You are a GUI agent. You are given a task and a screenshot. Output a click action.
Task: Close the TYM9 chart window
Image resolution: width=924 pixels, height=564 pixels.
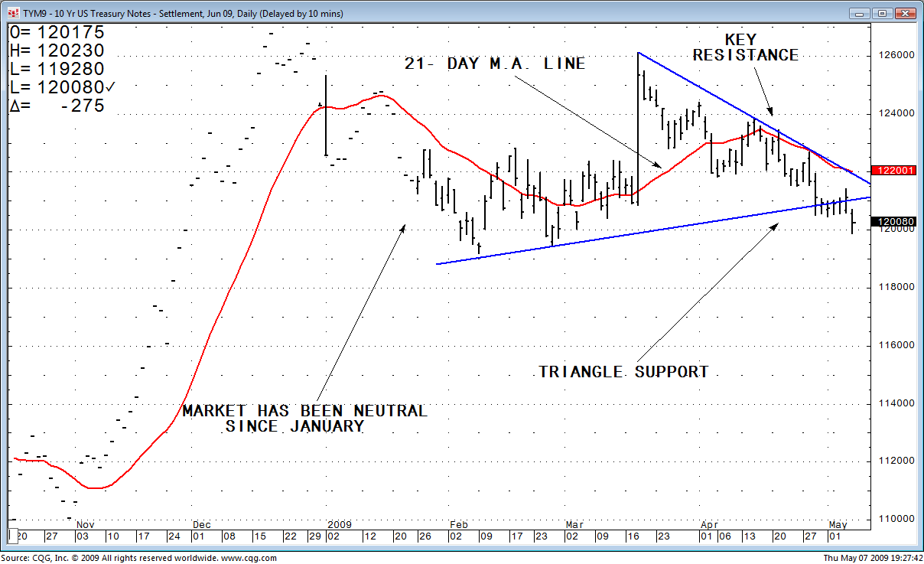[x=905, y=13]
